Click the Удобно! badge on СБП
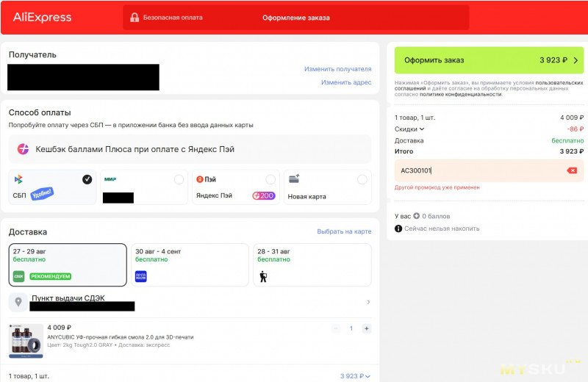This screenshot has height=382, width=588. pos(42,193)
